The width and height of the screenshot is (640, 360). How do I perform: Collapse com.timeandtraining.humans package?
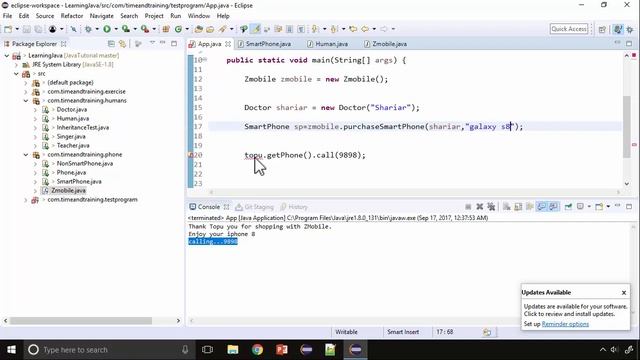(x=26, y=100)
